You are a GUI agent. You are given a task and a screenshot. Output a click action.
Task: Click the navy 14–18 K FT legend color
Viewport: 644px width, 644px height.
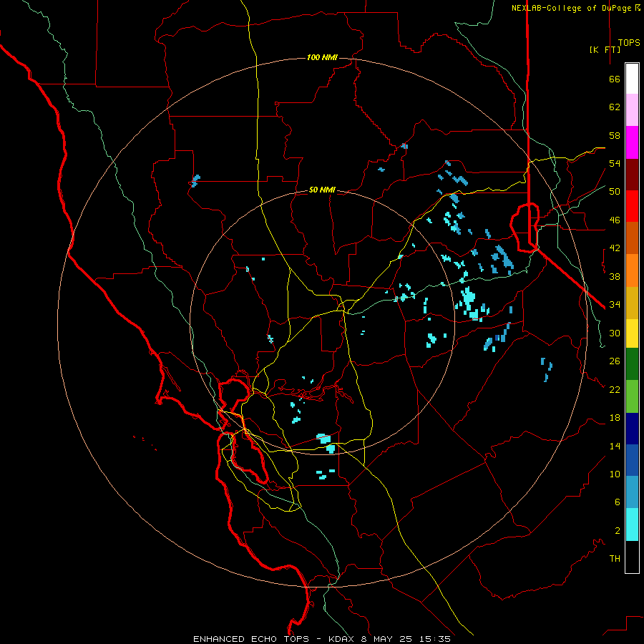pos(632,429)
